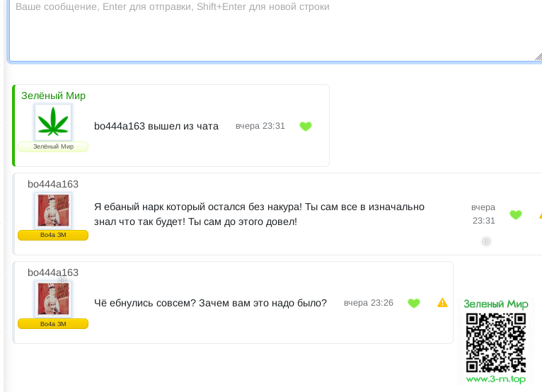
Task: Click the yellow "Во4а ЗМ" badge beside "Я ебаный нарк"
Action: (x=53, y=235)
